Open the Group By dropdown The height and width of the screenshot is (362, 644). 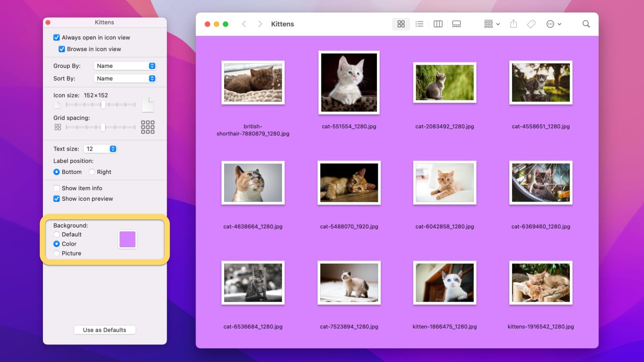coord(125,66)
